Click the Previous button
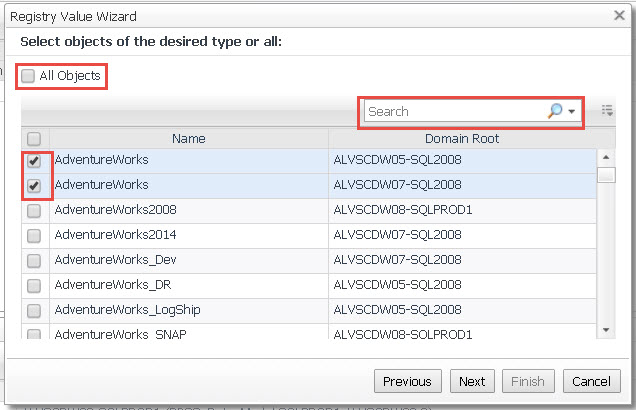636x410 pixels. click(x=407, y=381)
